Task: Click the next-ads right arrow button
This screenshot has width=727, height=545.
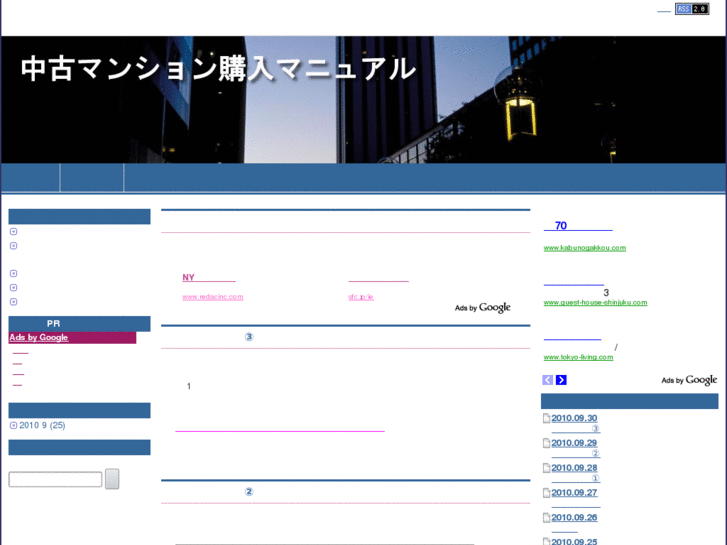Action: click(x=561, y=380)
